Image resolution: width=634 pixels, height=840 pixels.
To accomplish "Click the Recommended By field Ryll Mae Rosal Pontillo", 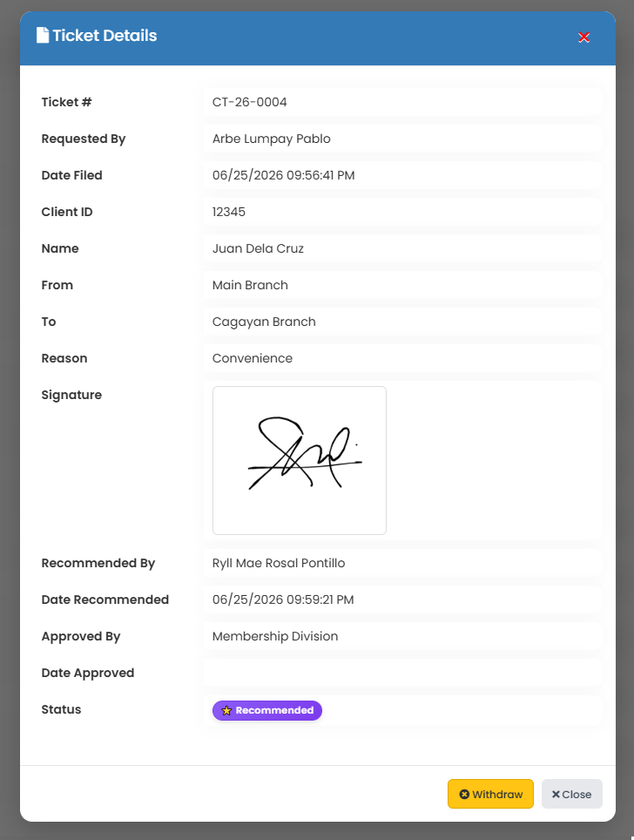I will (x=402, y=563).
